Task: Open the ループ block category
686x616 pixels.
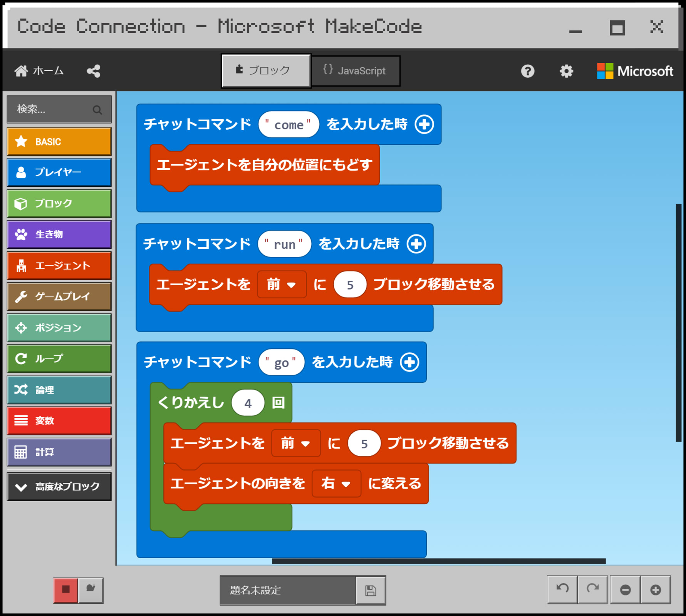Action: pos(59,358)
